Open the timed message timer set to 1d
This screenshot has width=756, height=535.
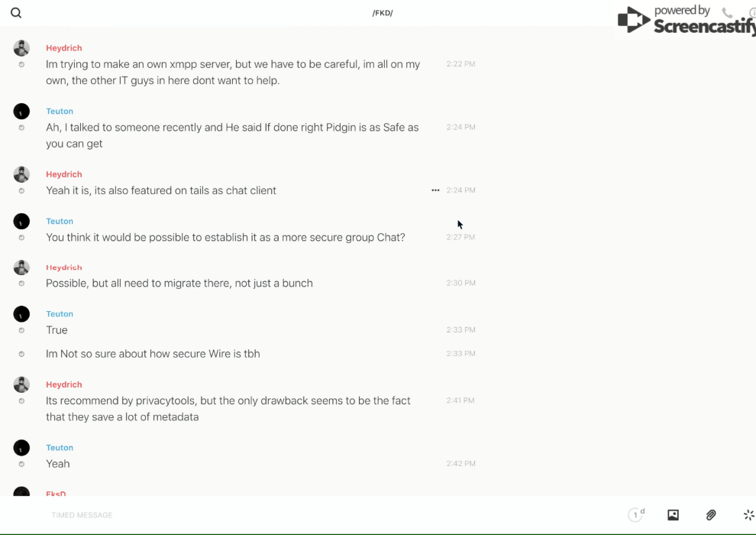tap(636, 515)
